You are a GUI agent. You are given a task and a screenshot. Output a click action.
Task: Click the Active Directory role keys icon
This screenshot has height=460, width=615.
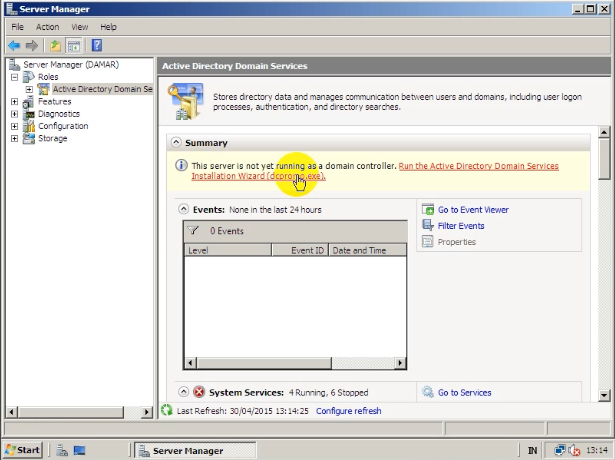tap(185, 101)
